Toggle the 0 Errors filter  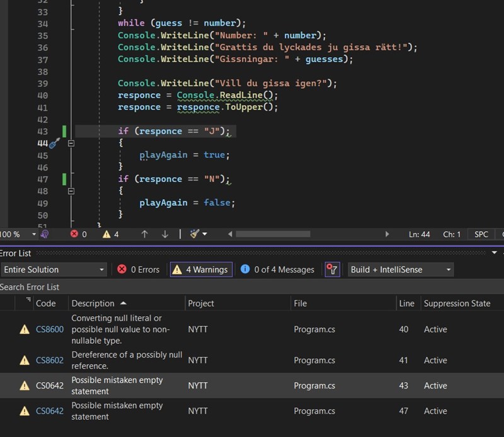click(139, 270)
